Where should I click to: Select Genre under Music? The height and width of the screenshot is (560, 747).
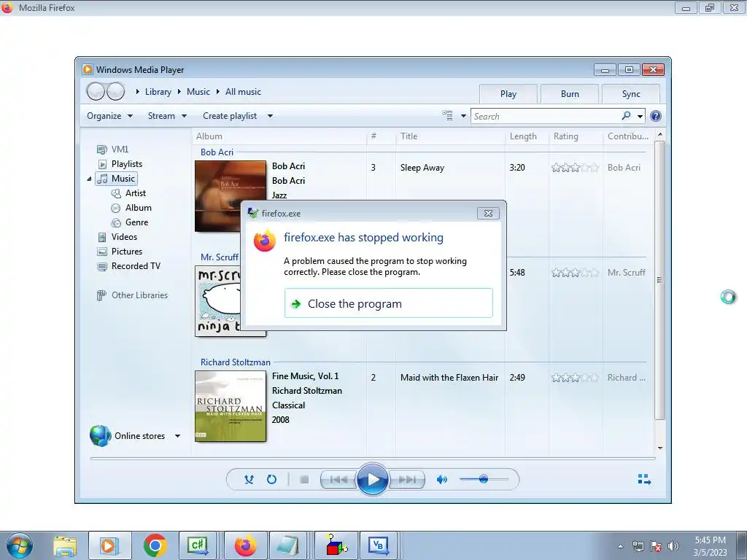130,222
